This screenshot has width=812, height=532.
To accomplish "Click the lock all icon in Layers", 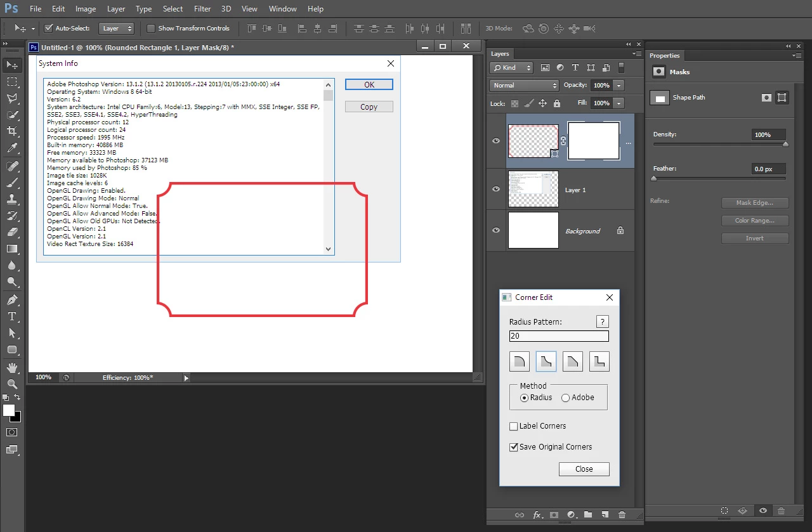I will pyautogui.click(x=557, y=103).
